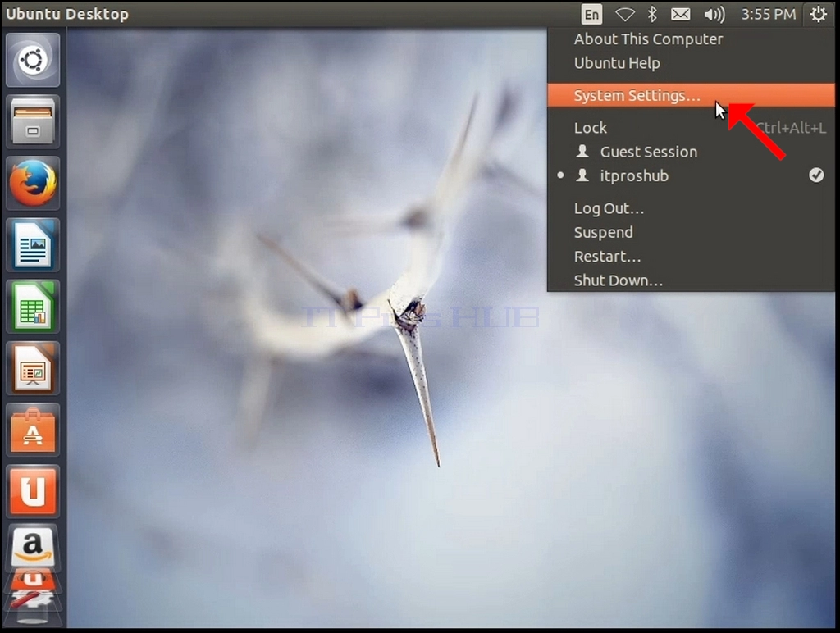Viewport: 840px width, 633px height.
Task: Choose System Settings… menu item
Action: click(x=691, y=95)
